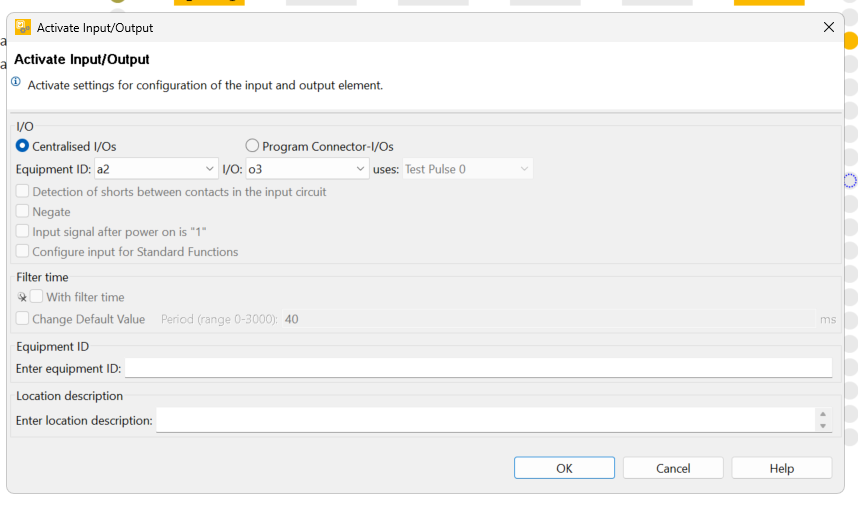Click the Enter location description field
The width and height of the screenshot is (858, 507).
pyautogui.click(x=486, y=420)
